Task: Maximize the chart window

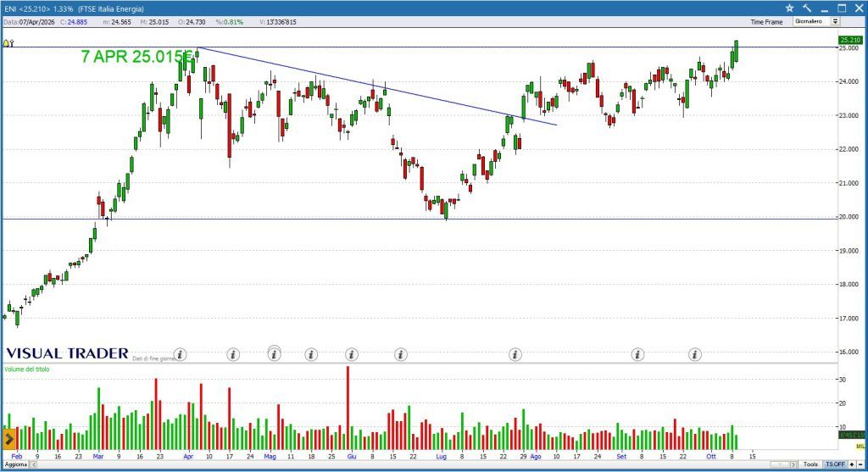Action: (842, 8)
